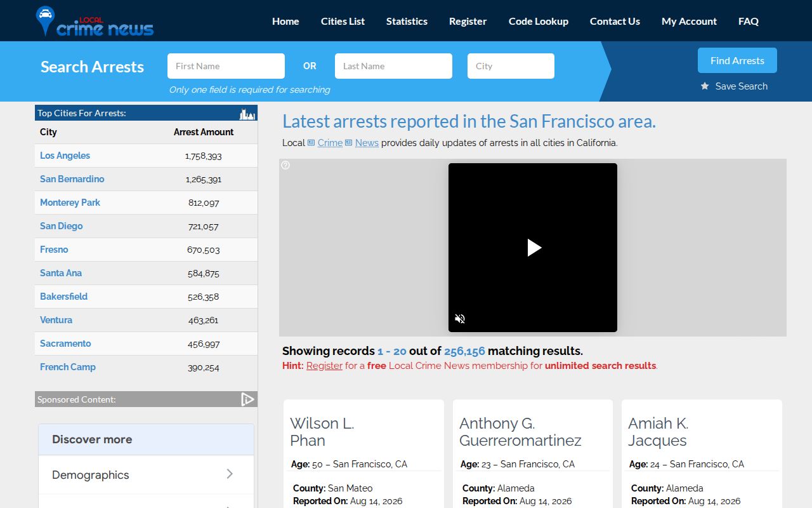The height and width of the screenshot is (508, 812).
Task: Click the underlined News link in description
Action: coord(367,143)
